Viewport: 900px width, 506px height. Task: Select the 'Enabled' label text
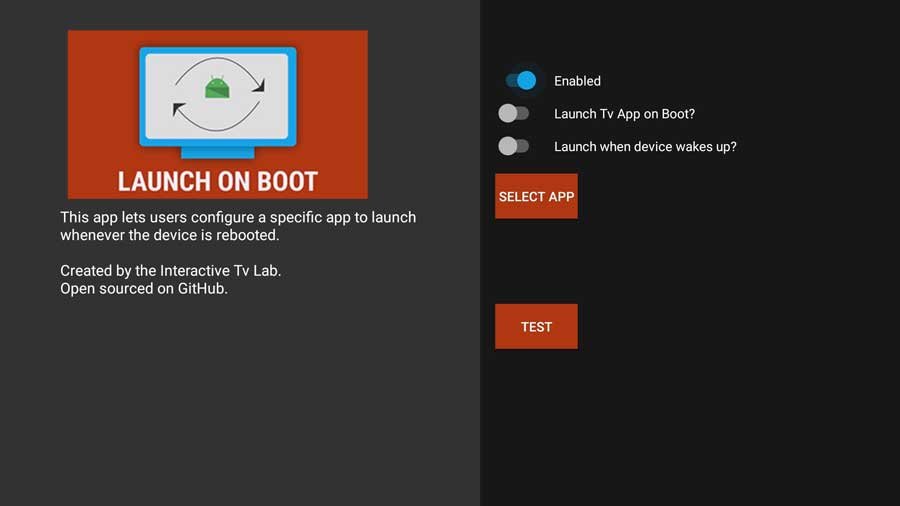(x=577, y=81)
